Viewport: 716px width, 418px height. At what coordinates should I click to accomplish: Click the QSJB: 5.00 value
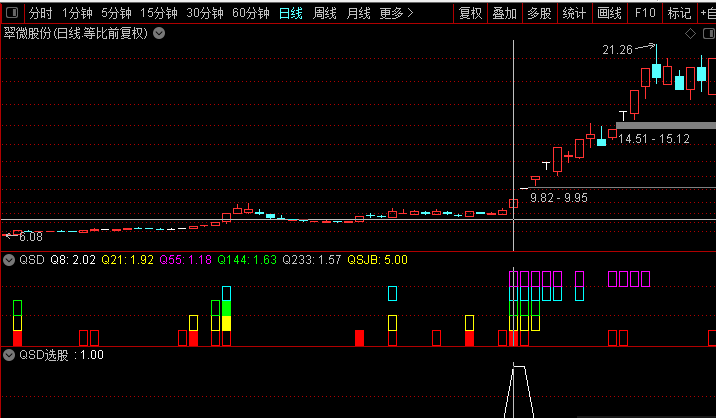point(377,260)
